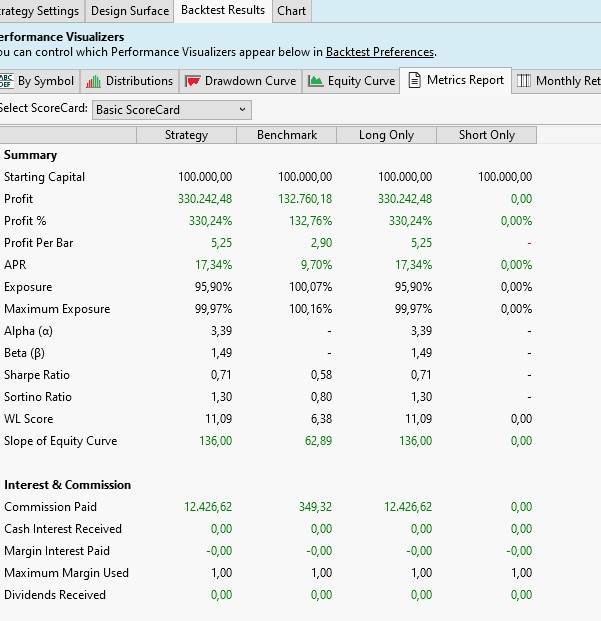Switch to the Chart tab
This screenshot has width=601, height=621.
291,11
